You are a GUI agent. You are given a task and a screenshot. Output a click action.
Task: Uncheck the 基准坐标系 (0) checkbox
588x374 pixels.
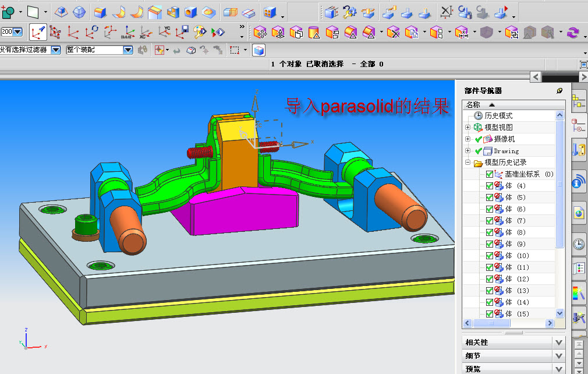(490, 174)
